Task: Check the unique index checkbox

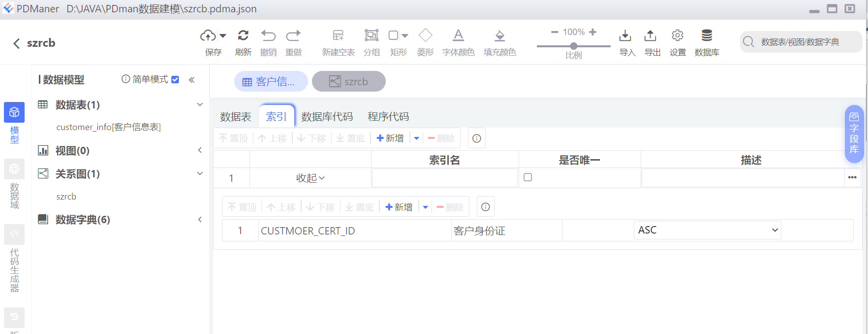Action: [528, 177]
